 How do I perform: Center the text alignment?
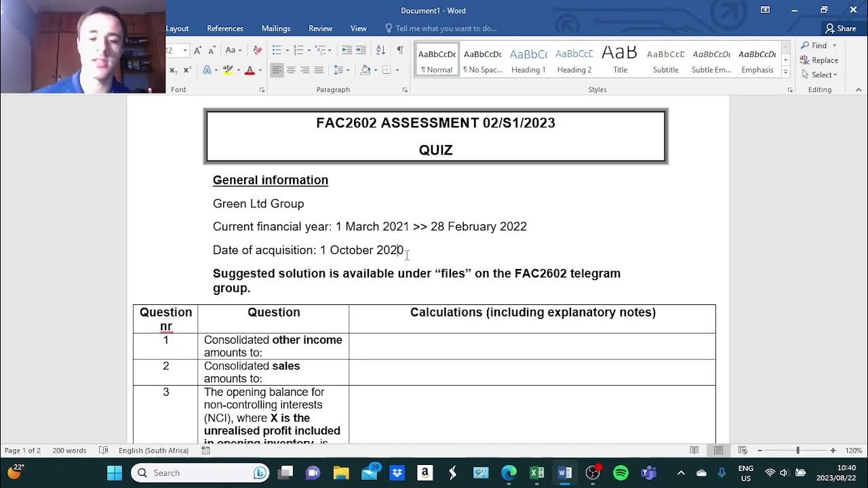point(291,70)
